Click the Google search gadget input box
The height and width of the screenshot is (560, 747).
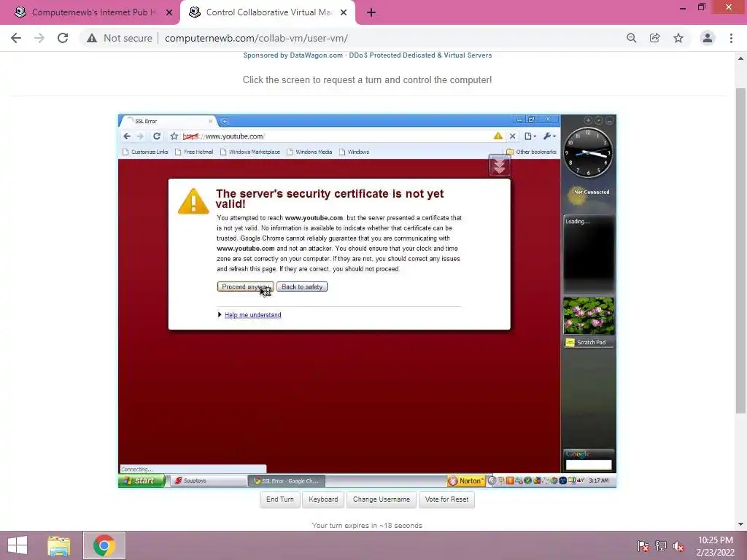pos(589,464)
